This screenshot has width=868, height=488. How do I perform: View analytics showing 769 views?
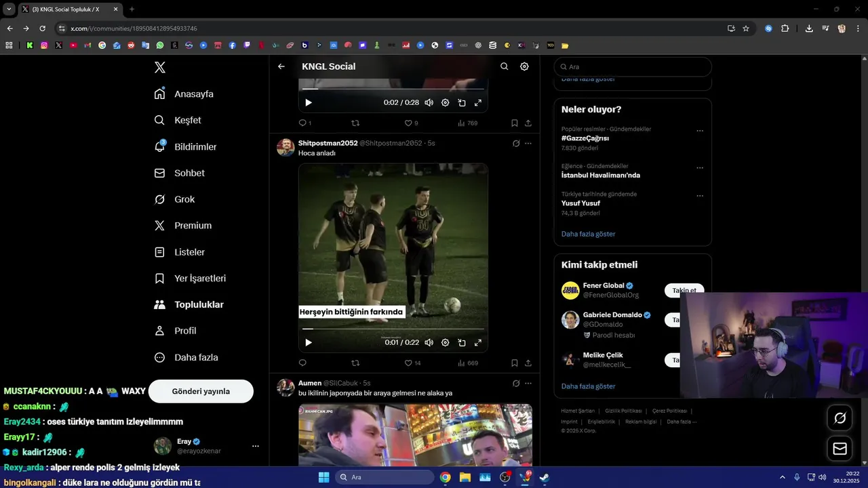click(x=468, y=123)
